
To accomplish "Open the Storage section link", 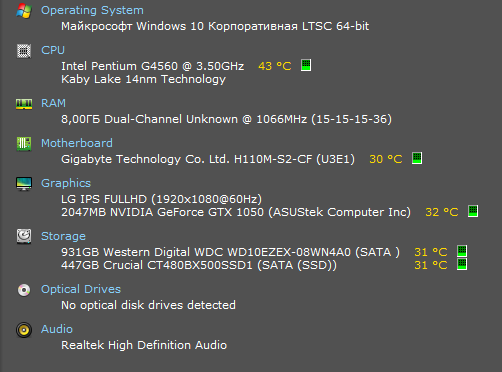I will click(x=63, y=236).
